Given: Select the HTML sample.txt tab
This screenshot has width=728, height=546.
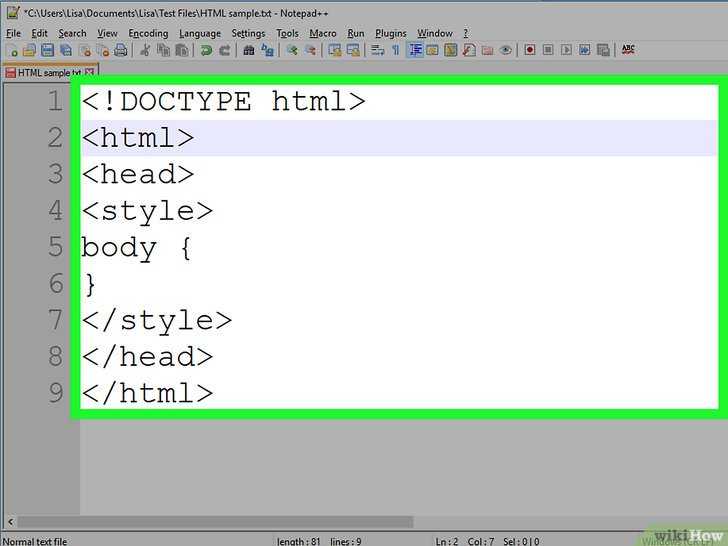Looking at the screenshot, I should tap(49, 73).
